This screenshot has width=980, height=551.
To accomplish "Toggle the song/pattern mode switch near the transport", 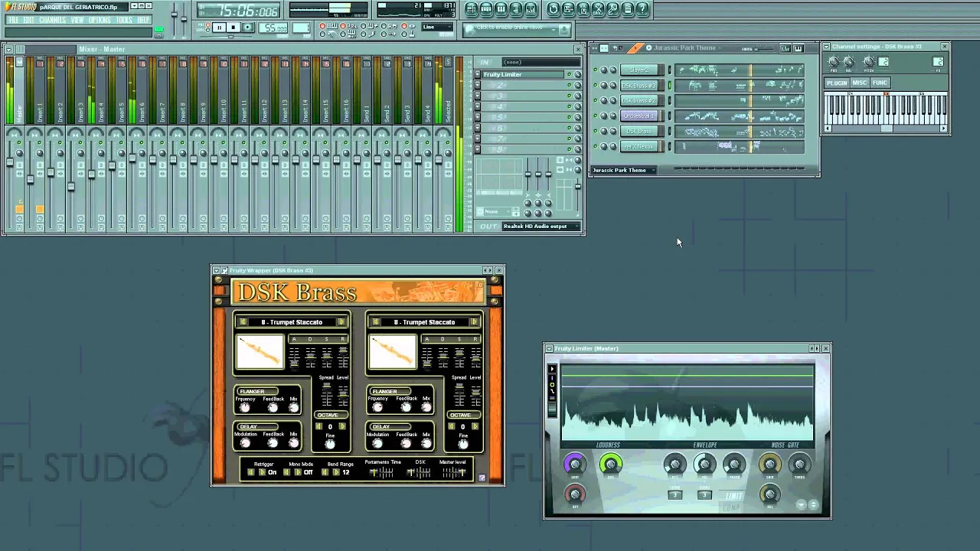I will click(207, 28).
